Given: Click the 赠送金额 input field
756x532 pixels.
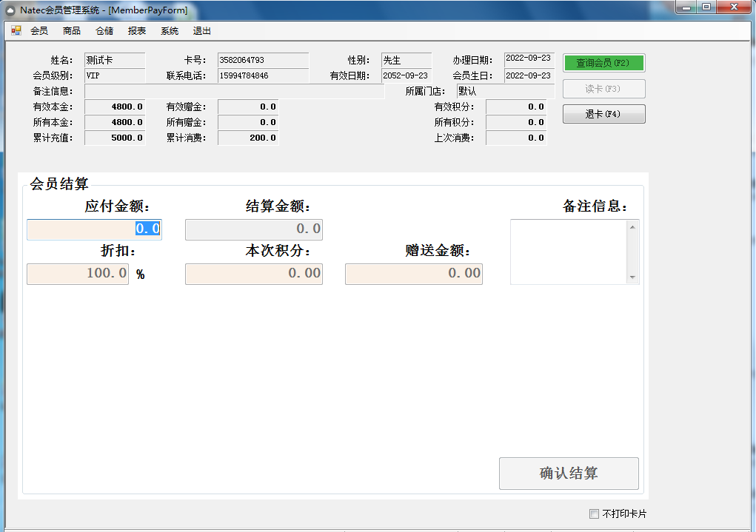Looking at the screenshot, I should (x=414, y=274).
